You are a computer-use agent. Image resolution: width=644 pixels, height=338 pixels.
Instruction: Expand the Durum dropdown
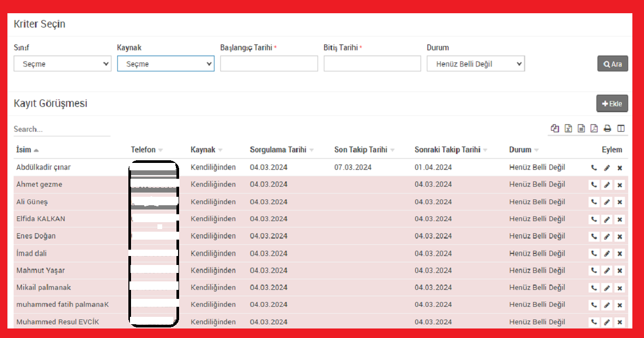click(475, 64)
